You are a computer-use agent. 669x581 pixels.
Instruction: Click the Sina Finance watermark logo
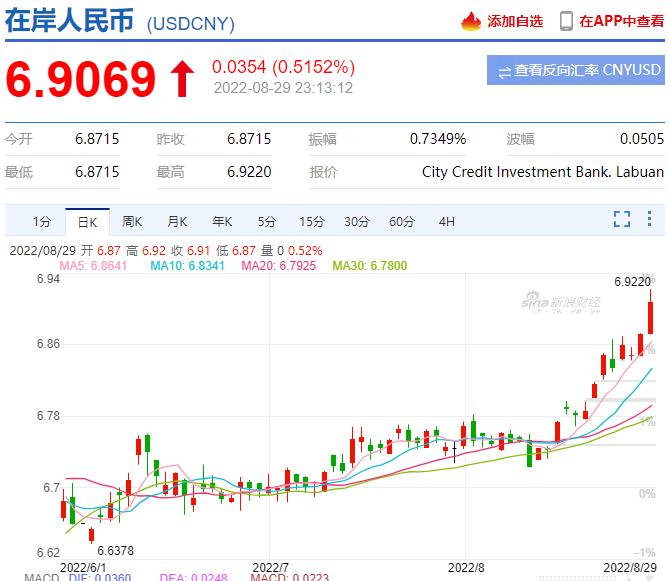(x=565, y=304)
